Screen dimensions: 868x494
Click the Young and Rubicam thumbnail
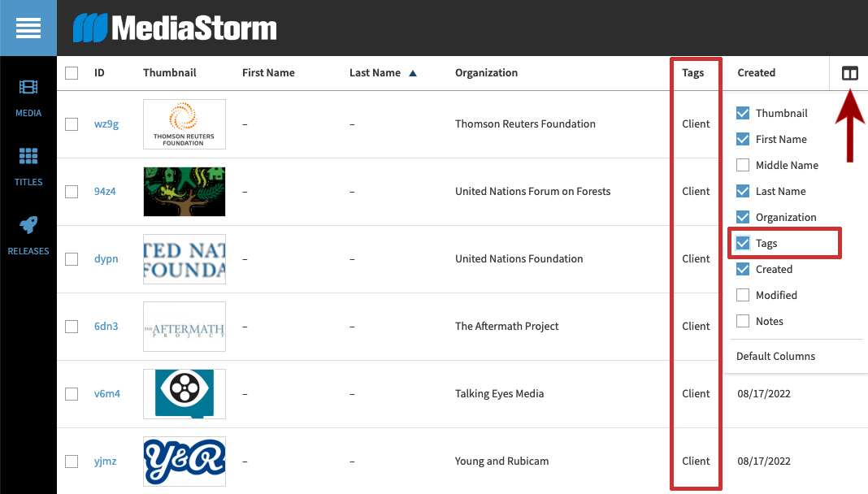coord(184,461)
